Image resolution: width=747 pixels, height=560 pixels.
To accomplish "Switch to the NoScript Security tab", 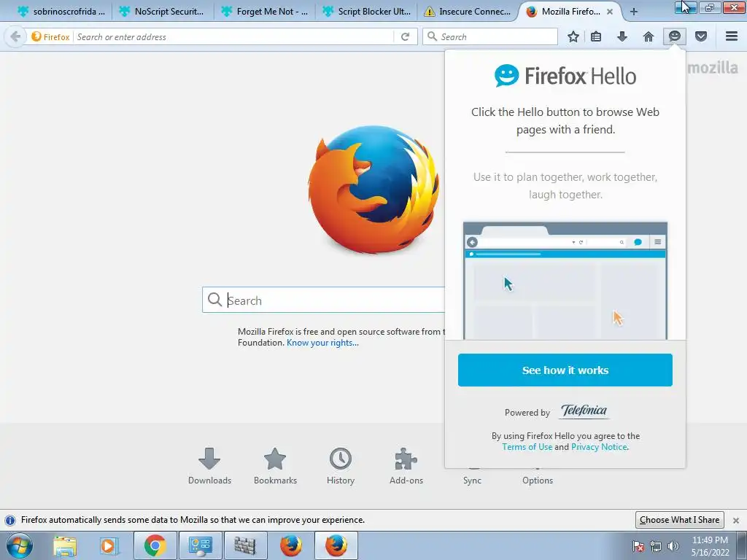I will point(162,12).
